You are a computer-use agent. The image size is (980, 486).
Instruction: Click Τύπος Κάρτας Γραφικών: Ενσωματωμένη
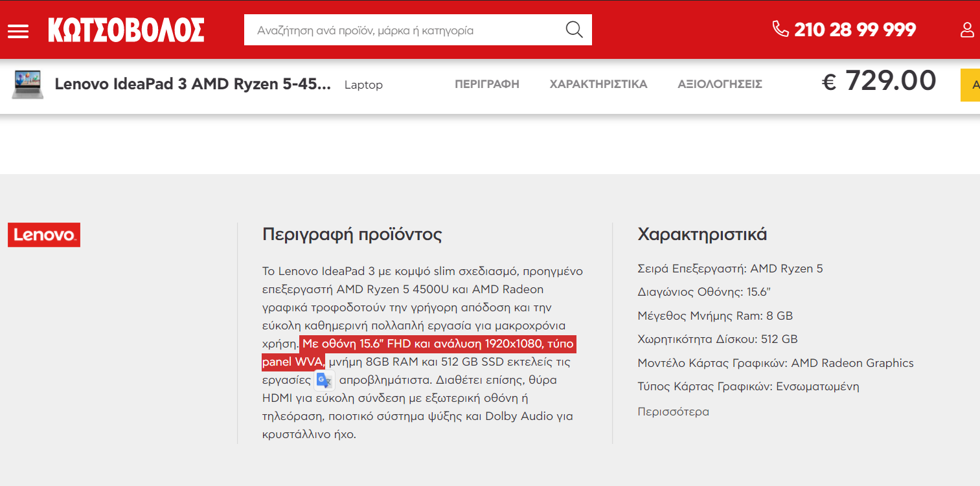tap(748, 387)
